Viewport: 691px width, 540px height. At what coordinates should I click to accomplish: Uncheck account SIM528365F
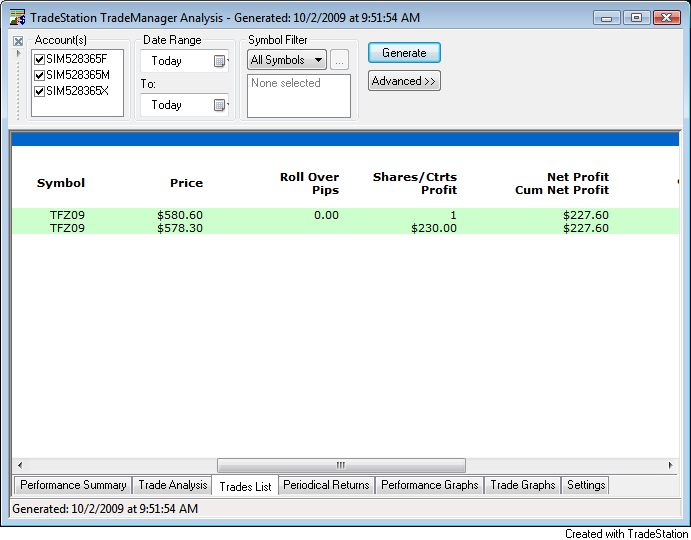40,59
